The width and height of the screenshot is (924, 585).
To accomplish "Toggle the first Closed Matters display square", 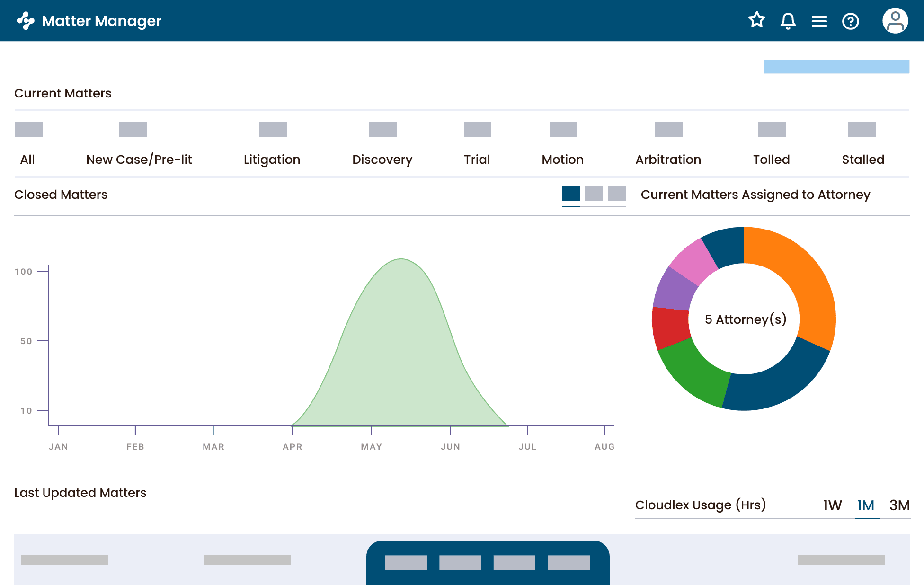I will tap(570, 194).
